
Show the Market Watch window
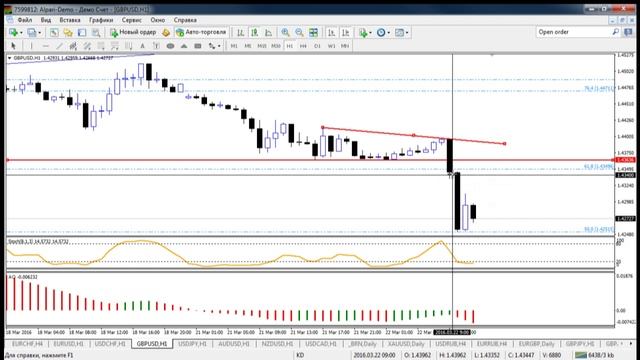(x=54, y=32)
